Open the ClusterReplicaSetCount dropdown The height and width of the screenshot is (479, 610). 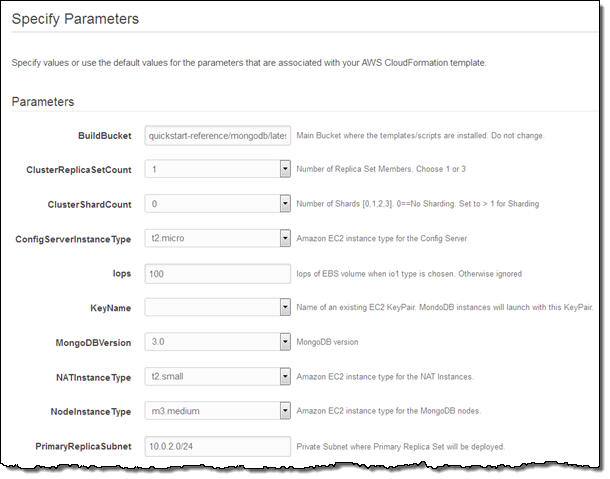(217, 170)
